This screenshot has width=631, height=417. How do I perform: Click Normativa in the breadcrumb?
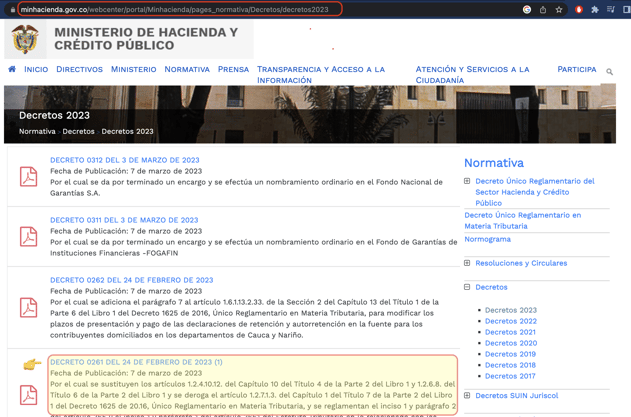click(37, 131)
